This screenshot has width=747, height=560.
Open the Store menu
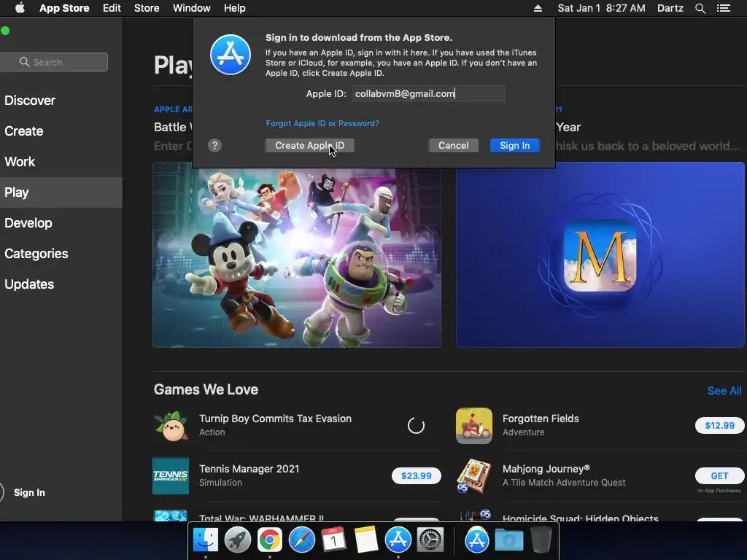coord(147,8)
